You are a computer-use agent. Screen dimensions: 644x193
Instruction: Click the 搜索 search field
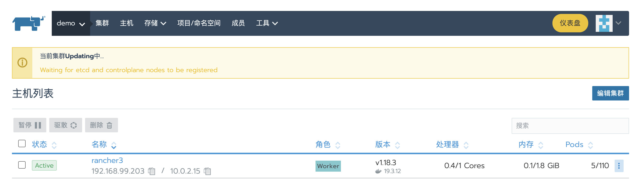pyautogui.click(x=570, y=126)
